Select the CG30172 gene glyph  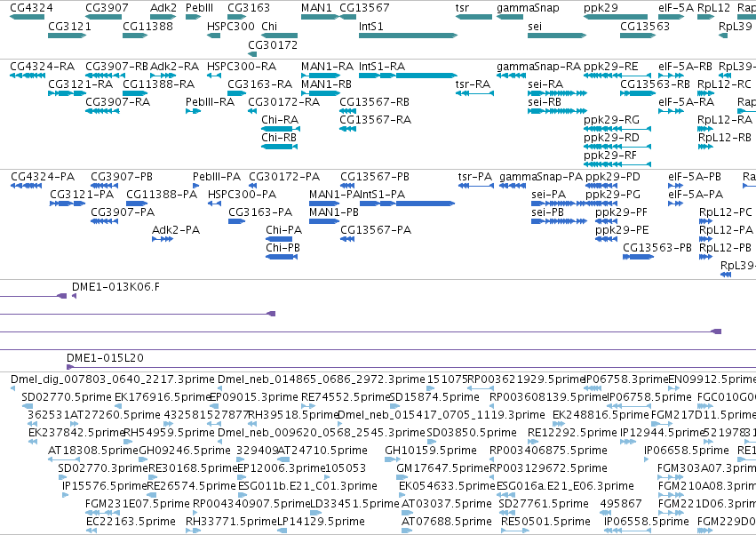click(x=252, y=54)
